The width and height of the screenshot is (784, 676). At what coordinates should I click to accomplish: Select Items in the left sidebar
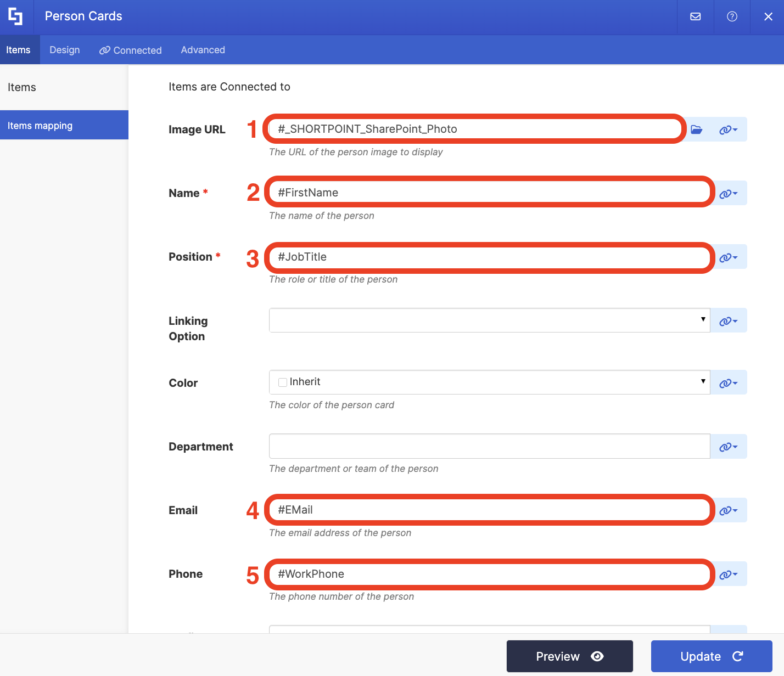point(64,87)
